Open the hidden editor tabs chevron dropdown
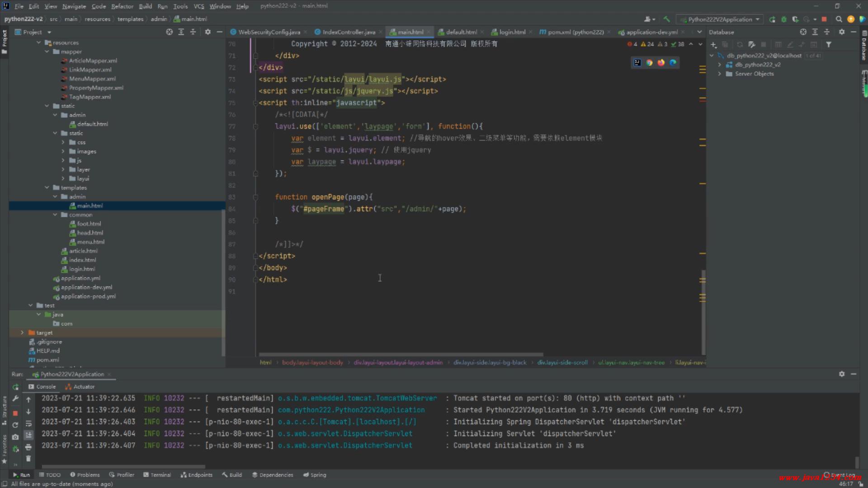The width and height of the screenshot is (868, 488). [x=699, y=32]
